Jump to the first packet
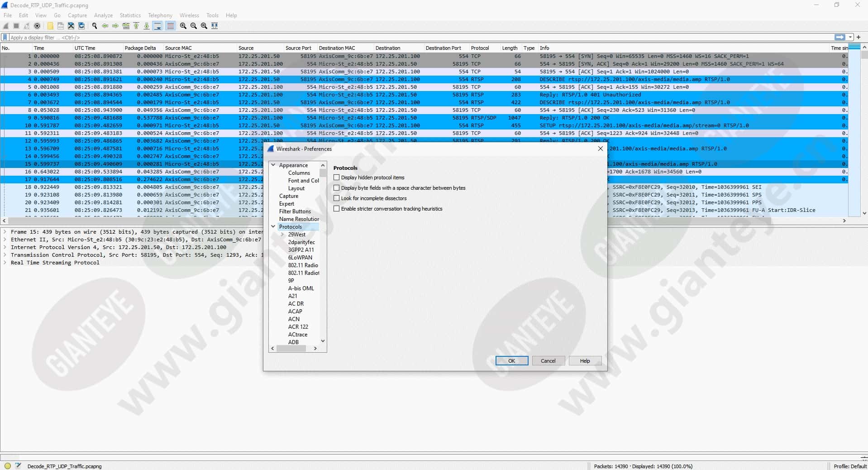The height and width of the screenshot is (470, 868). [x=136, y=26]
